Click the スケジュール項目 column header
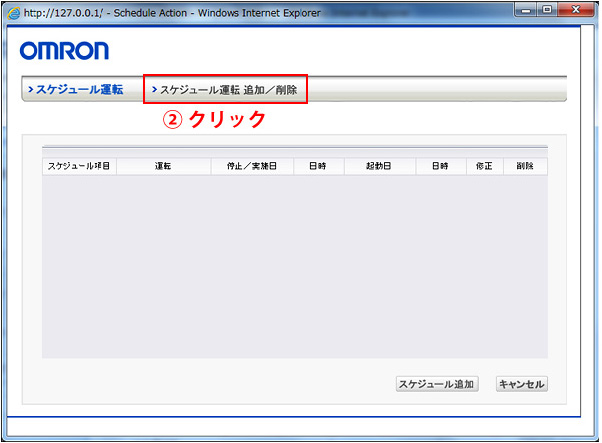 79,166
